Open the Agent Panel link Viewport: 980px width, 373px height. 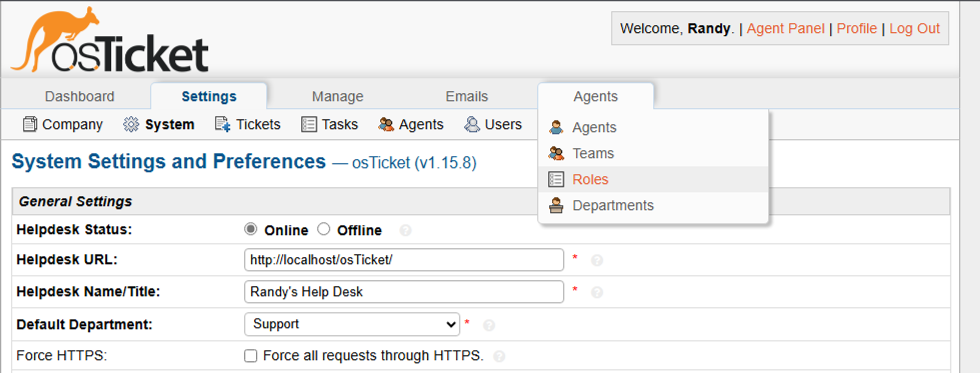[785, 28]
